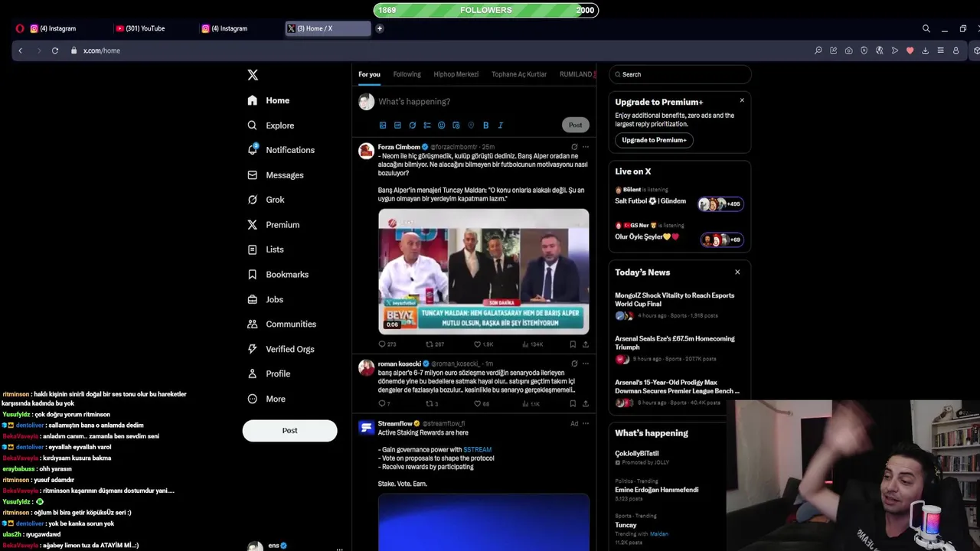Open Jobs in the sidebar
The width and height of the screenshot is (980, 551).
[266, 299]
